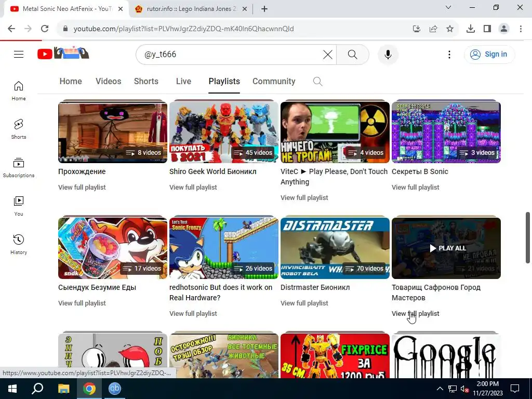Open Windows Start menu
Viewport: 532px width, 399px height.
coord(12,389)
